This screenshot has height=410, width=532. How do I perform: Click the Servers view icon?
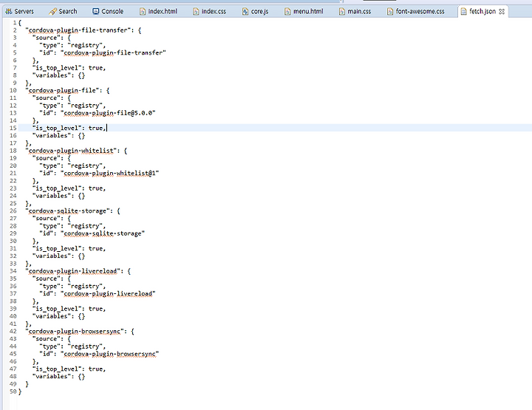click(9, 12)
